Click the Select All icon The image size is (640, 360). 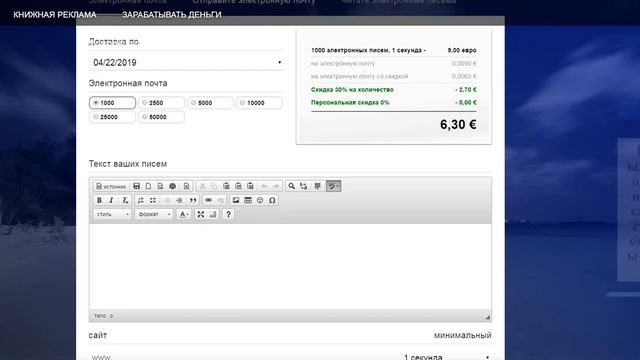coord(317,186)
